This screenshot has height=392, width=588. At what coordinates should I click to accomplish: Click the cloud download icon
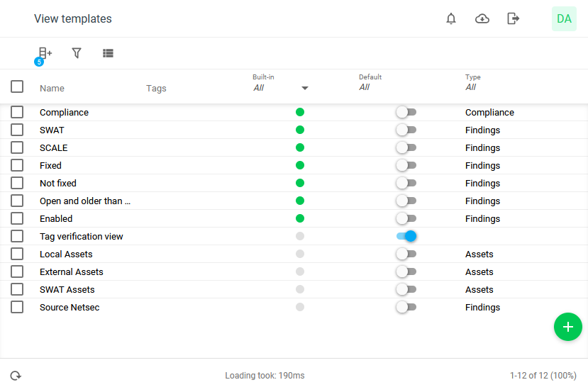pyautogui.click(x=482, y=19)
